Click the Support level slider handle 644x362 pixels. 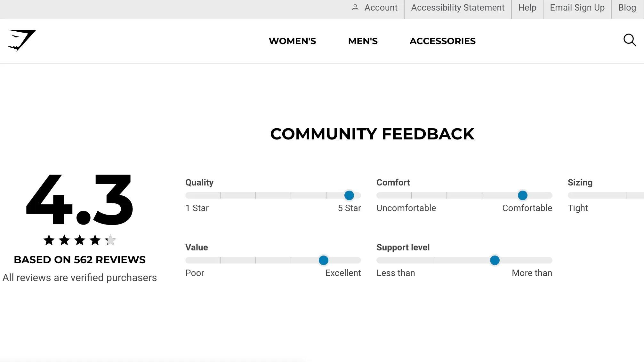click(495, 260)
